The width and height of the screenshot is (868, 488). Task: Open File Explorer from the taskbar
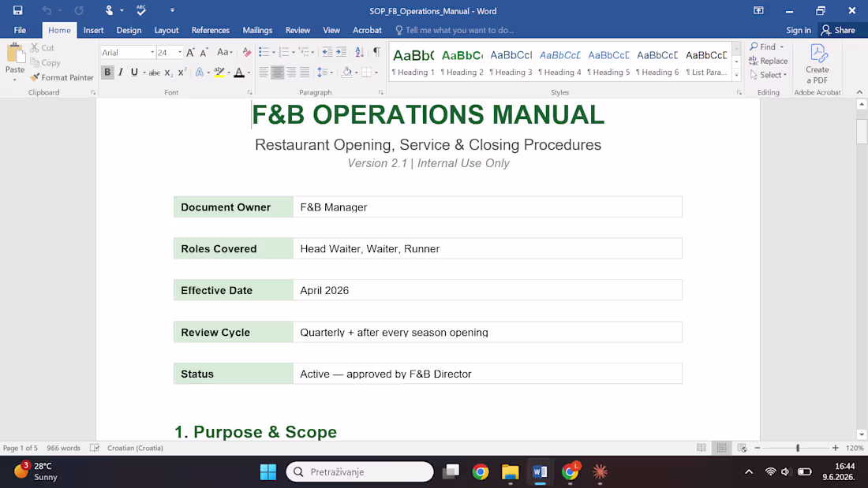tap(510, 472)
